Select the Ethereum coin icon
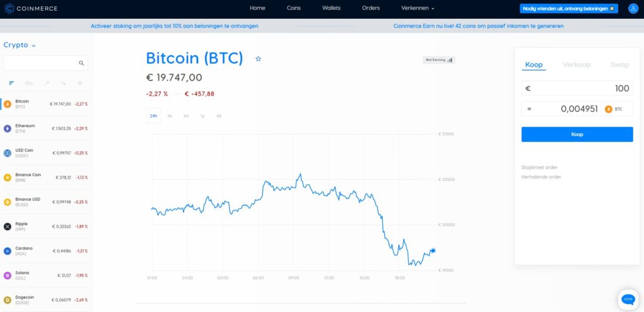This screenshot has height=312, width=644. (x=8, y=128)
